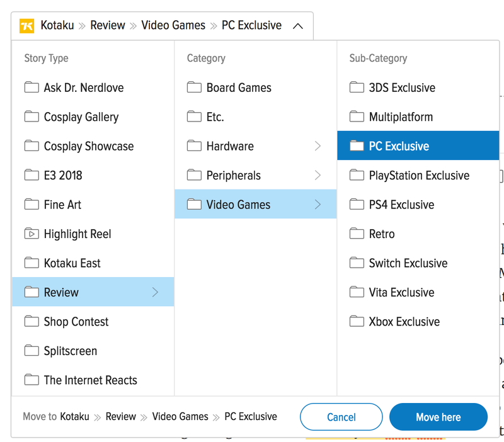Expand Hardware with its right chevron
Viewport: 504px width, 442px height.
tap(318, 146)
